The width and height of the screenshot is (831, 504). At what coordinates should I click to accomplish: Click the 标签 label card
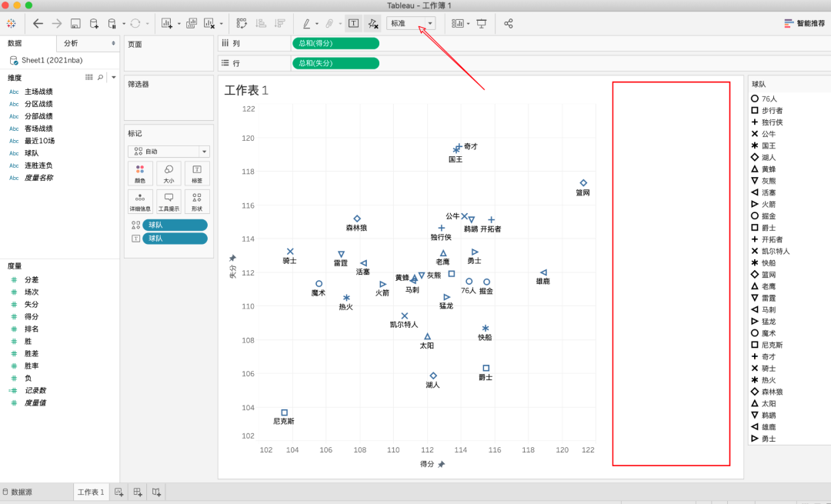click(197, 173)
